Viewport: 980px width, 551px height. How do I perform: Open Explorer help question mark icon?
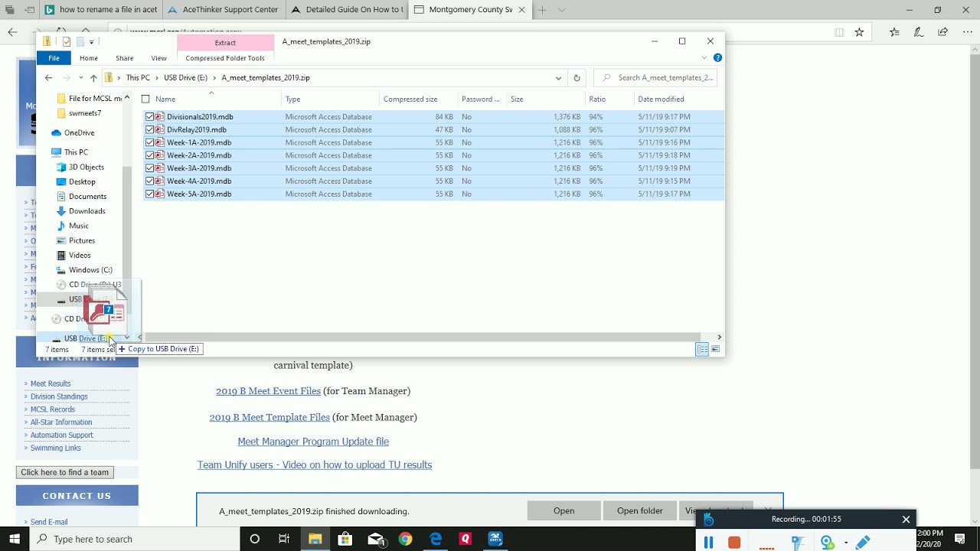[717, 58]
